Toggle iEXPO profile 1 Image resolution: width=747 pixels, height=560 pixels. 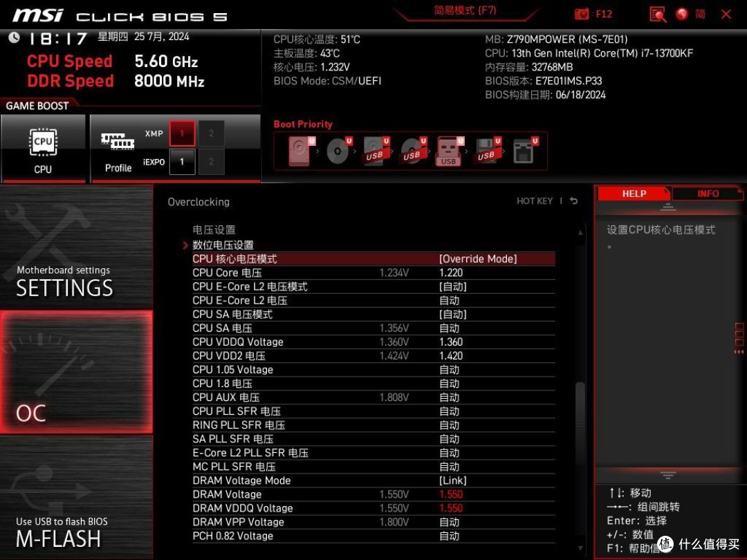[181, 161]
